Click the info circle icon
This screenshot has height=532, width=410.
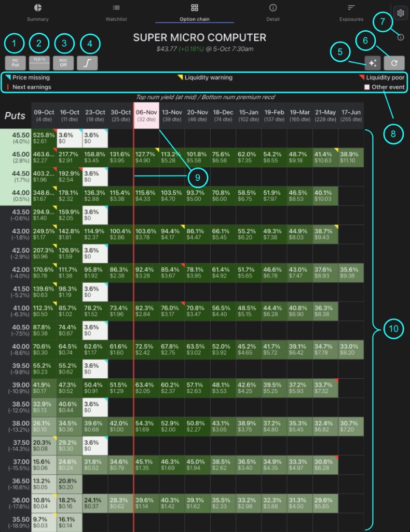pyautogui.click(x=401, y=37)
